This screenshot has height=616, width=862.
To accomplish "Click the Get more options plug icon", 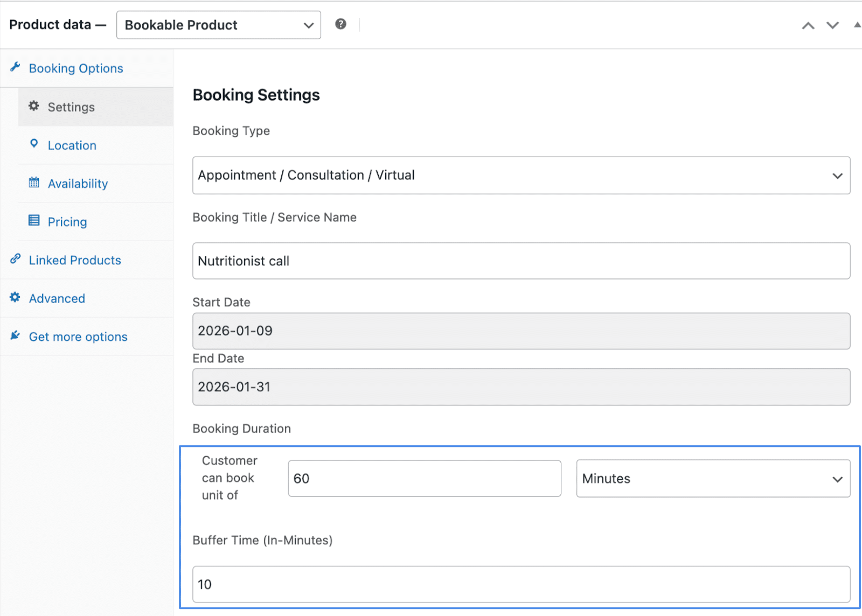I will [x=15, y=335].
